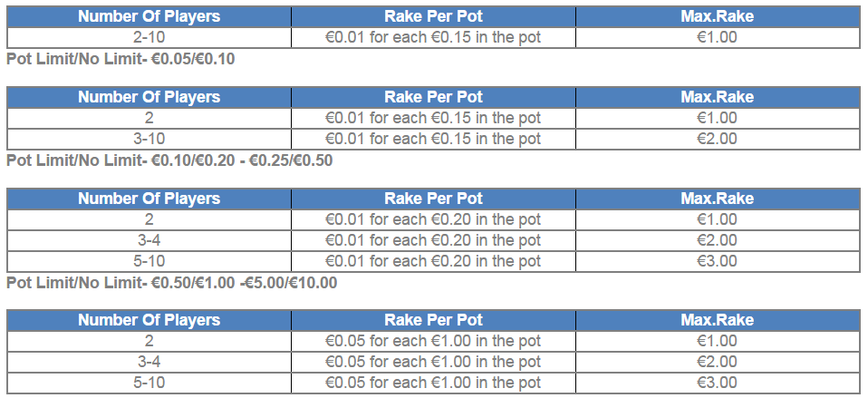Click the topmost Number Of Players column header
Screen dimensions: 868x398
(x=149, y=16)
